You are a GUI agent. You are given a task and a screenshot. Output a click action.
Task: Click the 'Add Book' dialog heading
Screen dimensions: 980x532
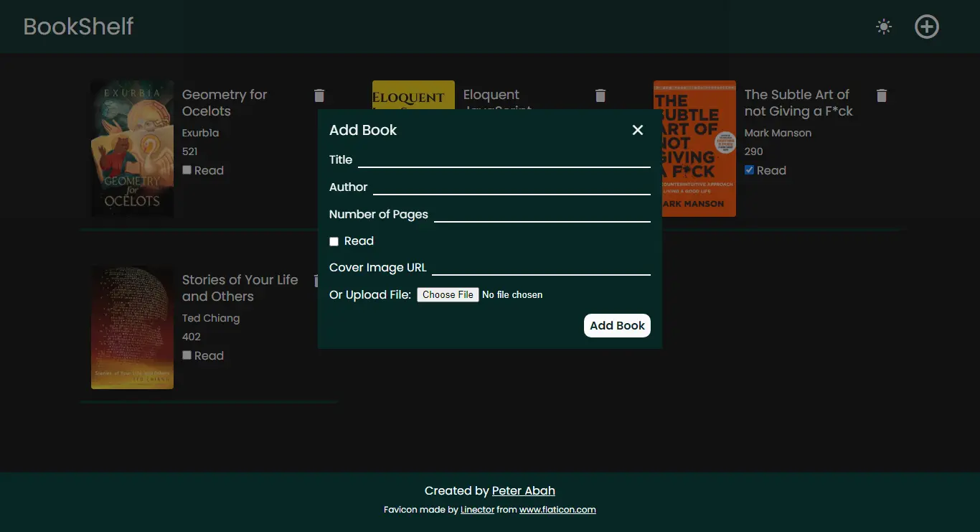(363, 130)
